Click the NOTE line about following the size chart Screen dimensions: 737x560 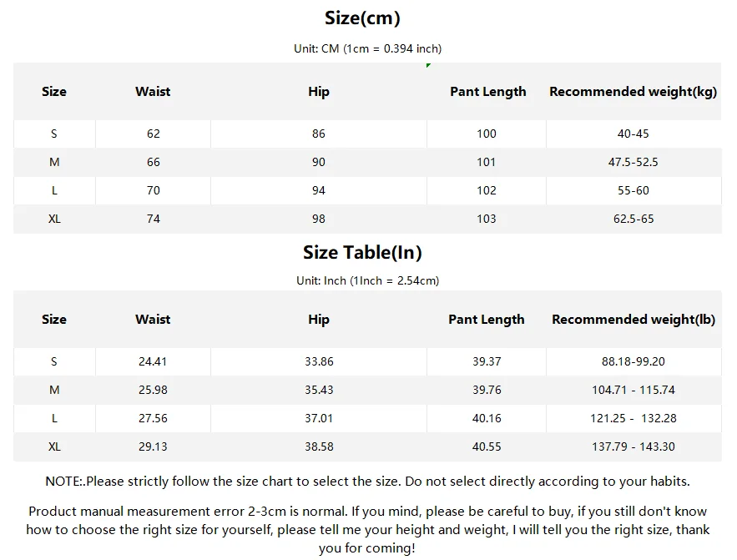367,482
